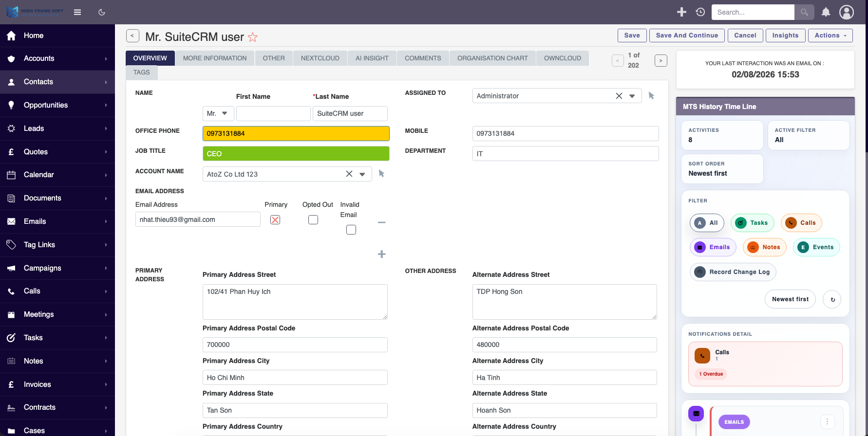Filter timeline by All
This screenshot has height=436, width=868.
[x=707, y=223]
